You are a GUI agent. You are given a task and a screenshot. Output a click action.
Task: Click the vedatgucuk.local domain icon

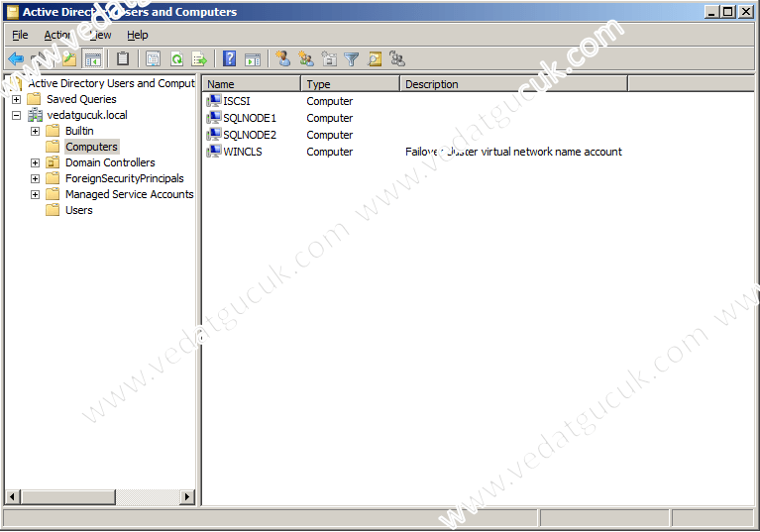(x=35, y=115)
